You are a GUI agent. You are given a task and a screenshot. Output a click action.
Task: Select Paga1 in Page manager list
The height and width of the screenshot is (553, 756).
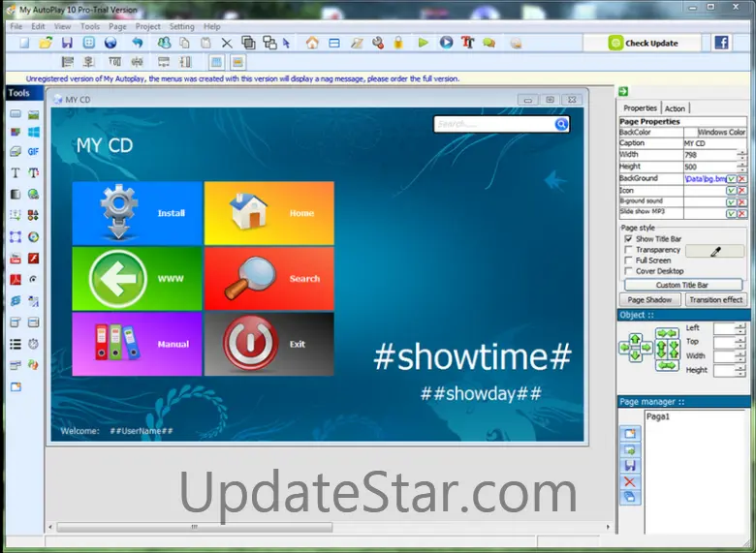658,417
